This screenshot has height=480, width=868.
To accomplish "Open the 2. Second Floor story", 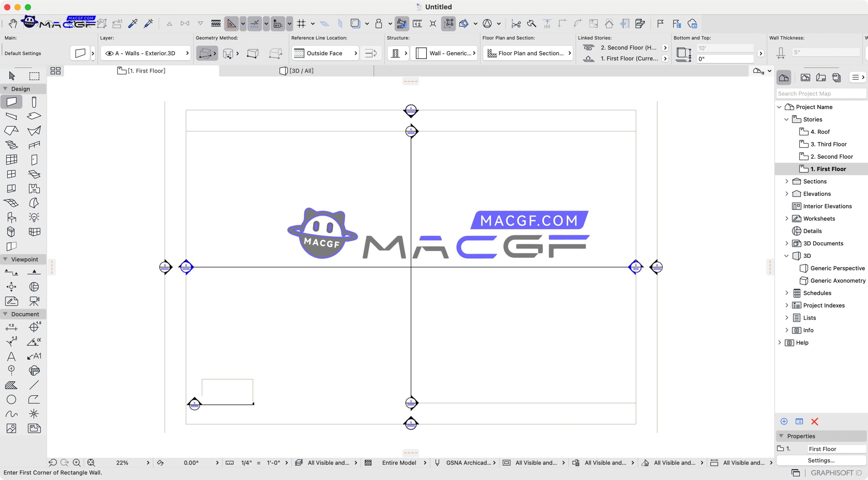I will pos(831,156).
